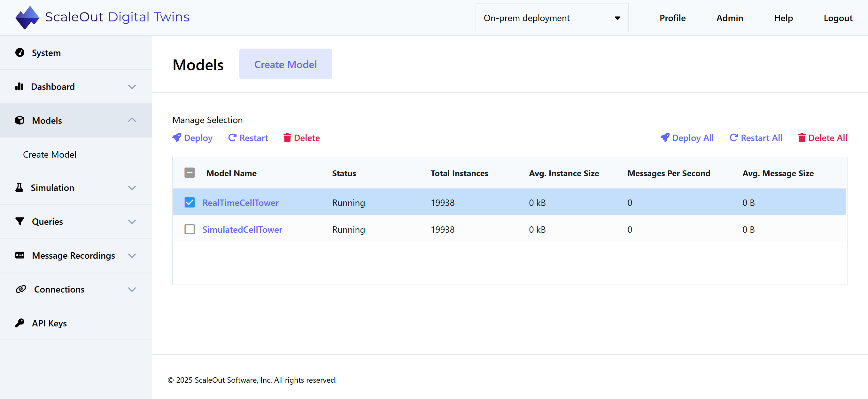
Task: Click the Restart All label
Action: pyautogui.click(x=762, y=138)
